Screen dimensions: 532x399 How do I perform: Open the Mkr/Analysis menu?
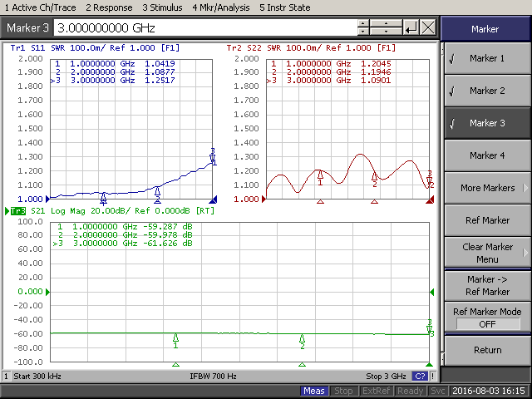point(221,7)
